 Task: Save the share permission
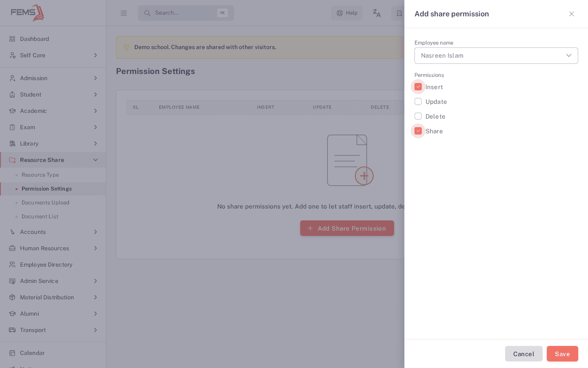pyautogui.click(x=562, y=354)
